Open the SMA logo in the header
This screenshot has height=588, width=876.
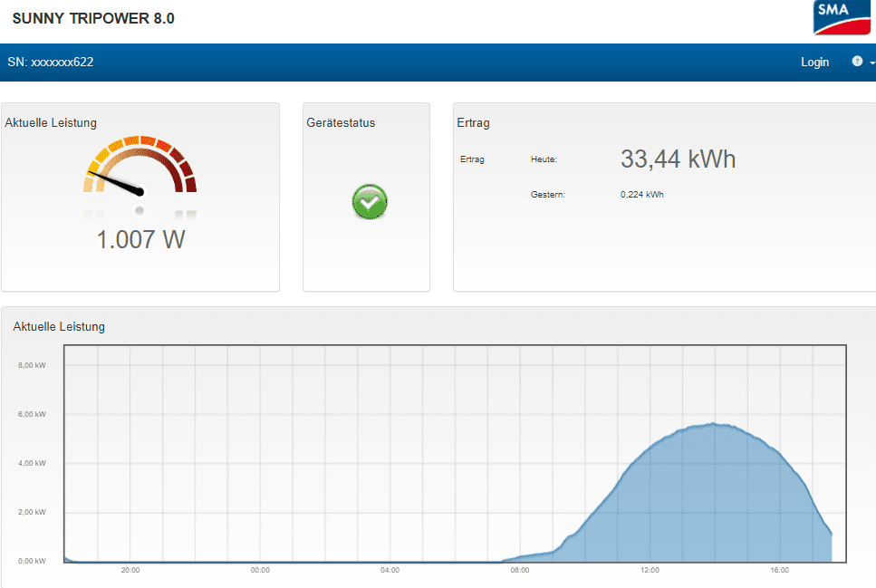tap(842, 17)
